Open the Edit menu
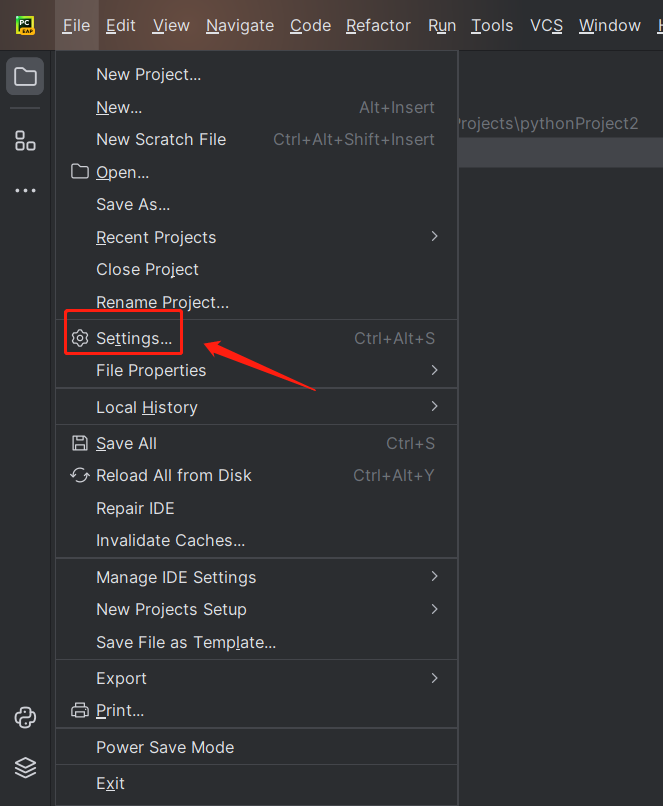 click(121, 25)
